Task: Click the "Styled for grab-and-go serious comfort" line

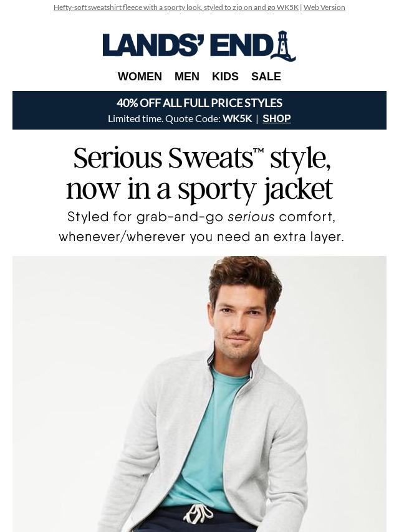Action: pos(201,217)
